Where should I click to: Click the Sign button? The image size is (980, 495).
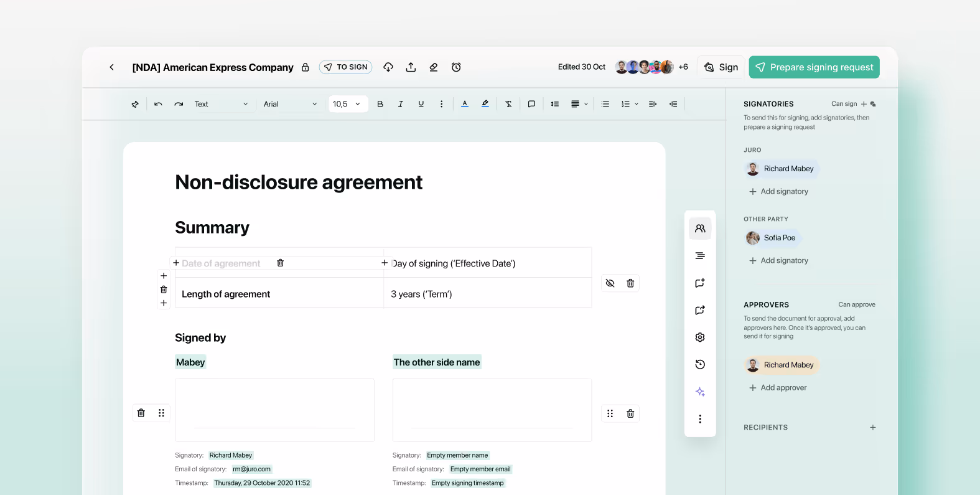[x=721, y=67]
